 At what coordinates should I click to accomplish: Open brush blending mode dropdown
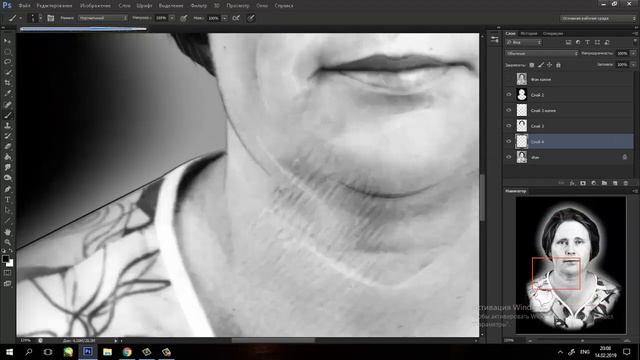pos(103,18)
